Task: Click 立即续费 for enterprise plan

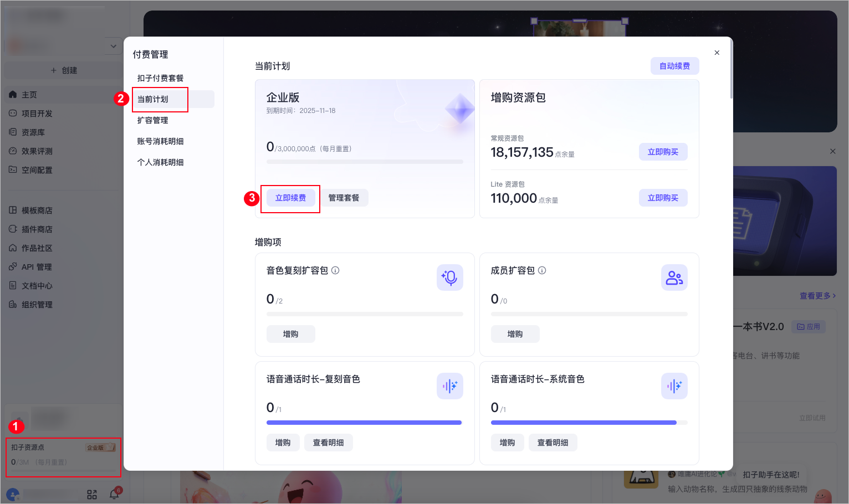Action: tap(290, 198)
